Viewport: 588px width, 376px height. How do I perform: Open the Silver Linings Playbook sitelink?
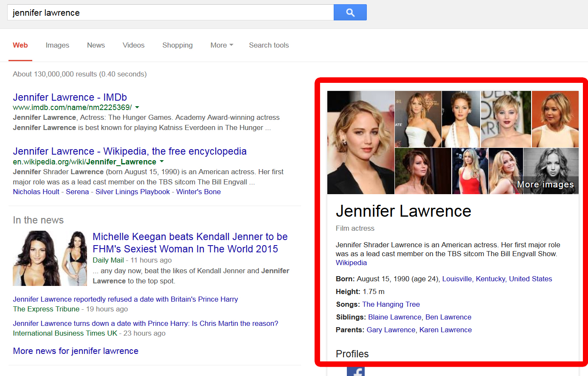click(x=132, y=192)
